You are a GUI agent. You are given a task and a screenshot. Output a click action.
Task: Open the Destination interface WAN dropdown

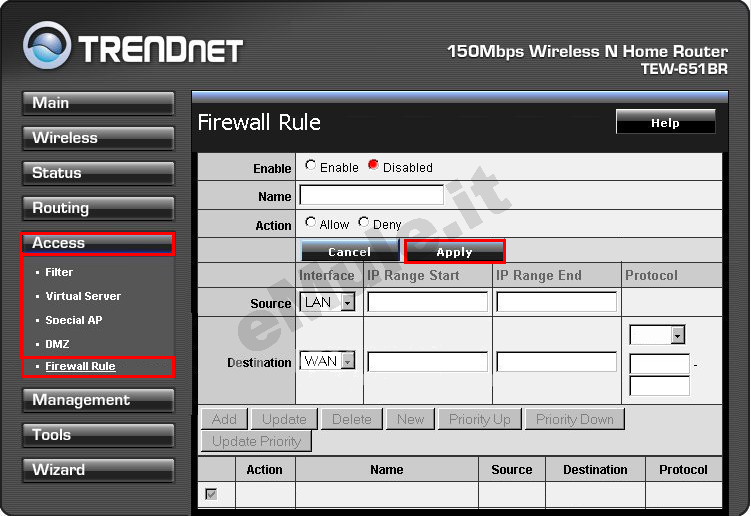tap(327, 361)
